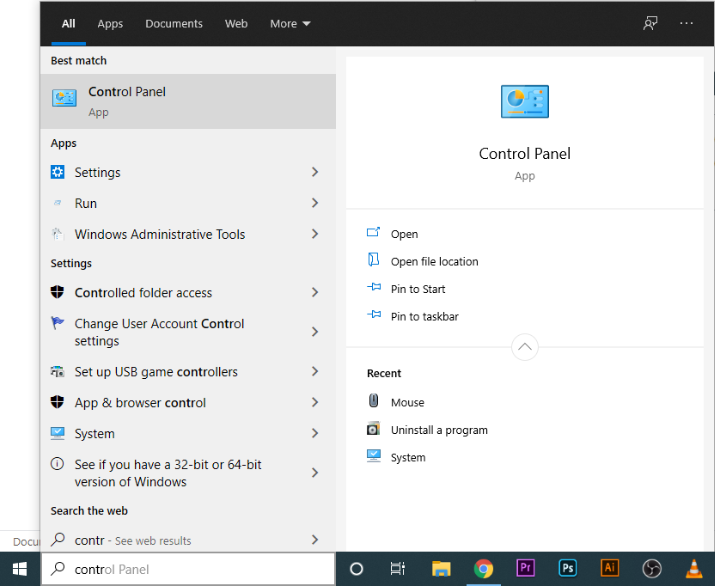Open the feedback icon in search header

click(651, 23)
